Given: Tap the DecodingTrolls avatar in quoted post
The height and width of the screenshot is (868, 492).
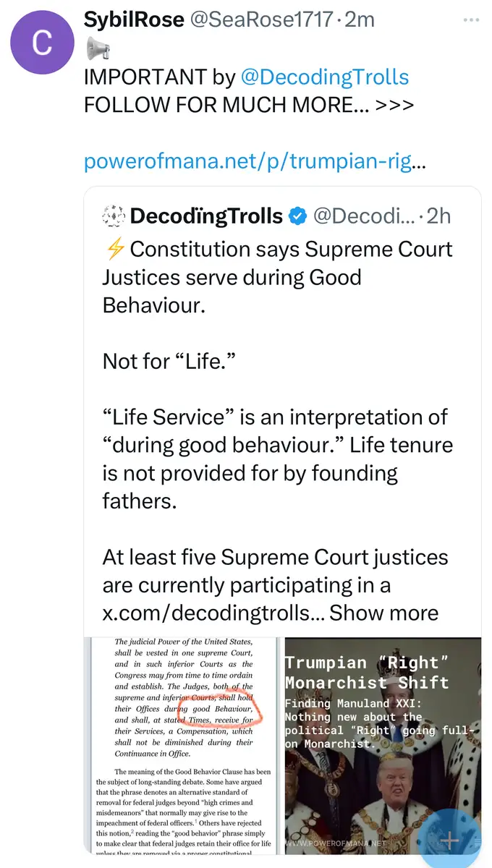Looking at the screenshot, I should [x=112, y=216].
